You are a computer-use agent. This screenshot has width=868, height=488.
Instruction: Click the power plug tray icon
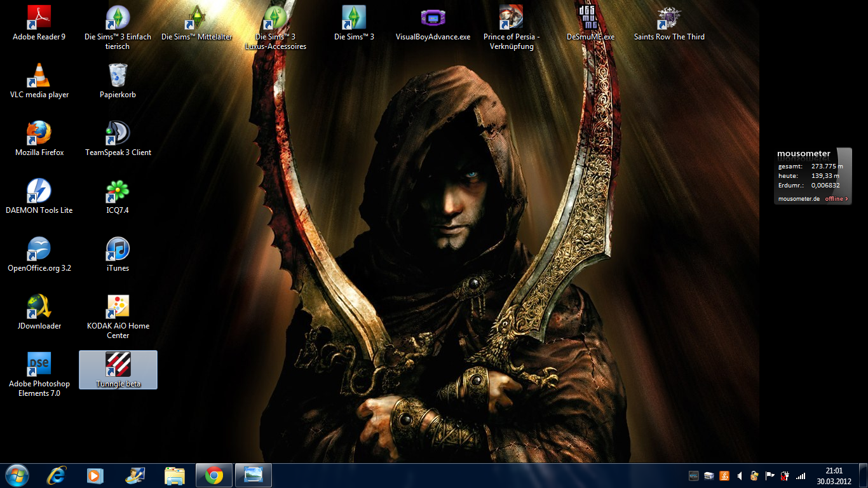coord(785,475)
